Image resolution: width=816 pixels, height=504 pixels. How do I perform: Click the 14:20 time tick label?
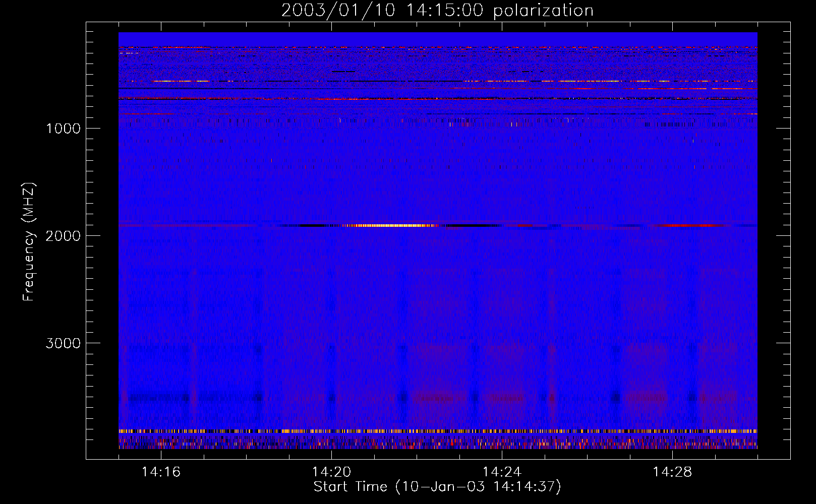coord(331,472)
